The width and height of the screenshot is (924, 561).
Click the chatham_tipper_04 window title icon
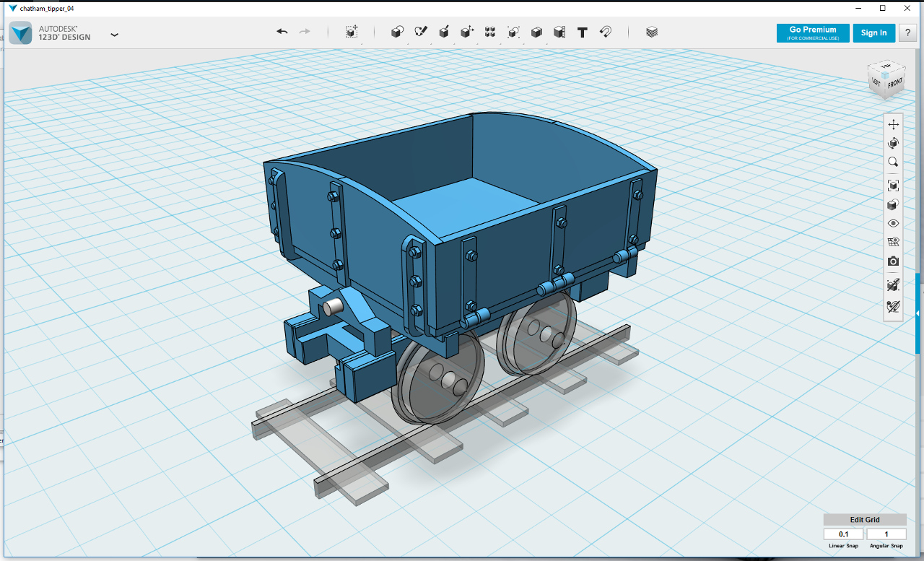(12, 8)
